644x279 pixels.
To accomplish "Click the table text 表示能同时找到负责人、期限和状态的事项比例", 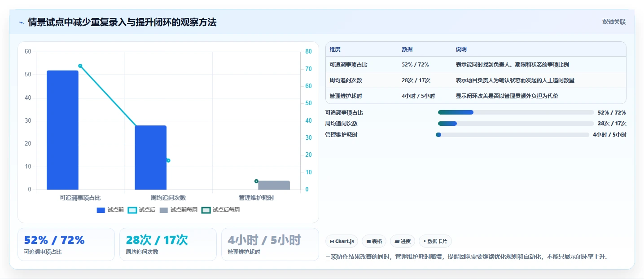I will (512, 65).
